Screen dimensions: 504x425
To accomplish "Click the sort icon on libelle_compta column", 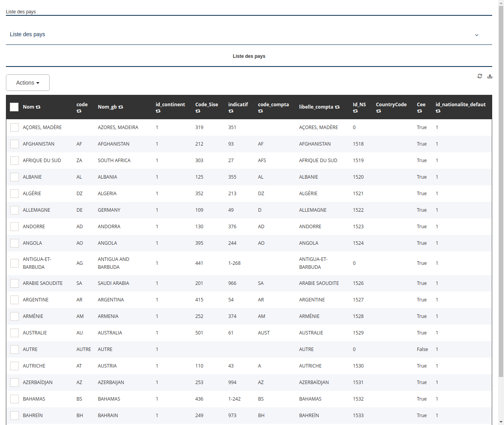I will click(x=337, y=107).
